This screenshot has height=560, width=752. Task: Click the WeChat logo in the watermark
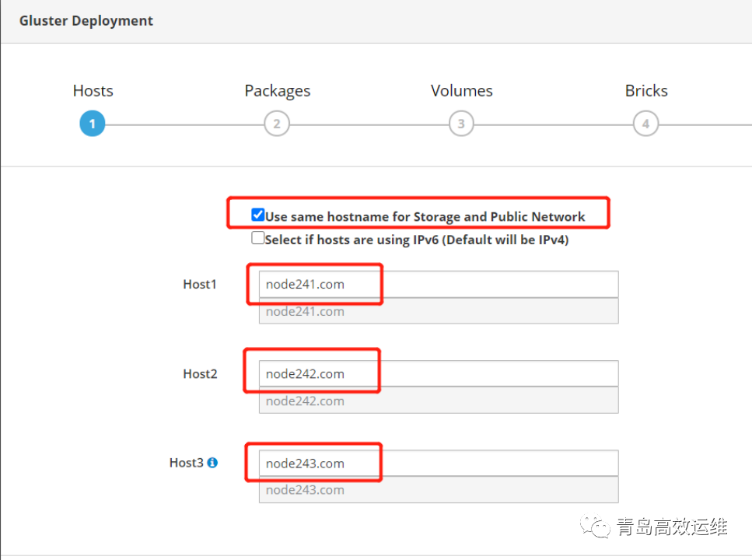[599, 528]
